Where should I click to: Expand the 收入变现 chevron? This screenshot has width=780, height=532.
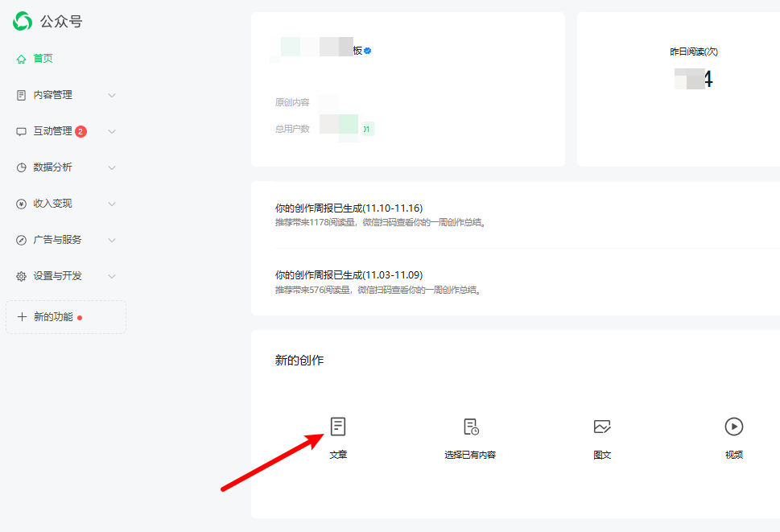112,204
